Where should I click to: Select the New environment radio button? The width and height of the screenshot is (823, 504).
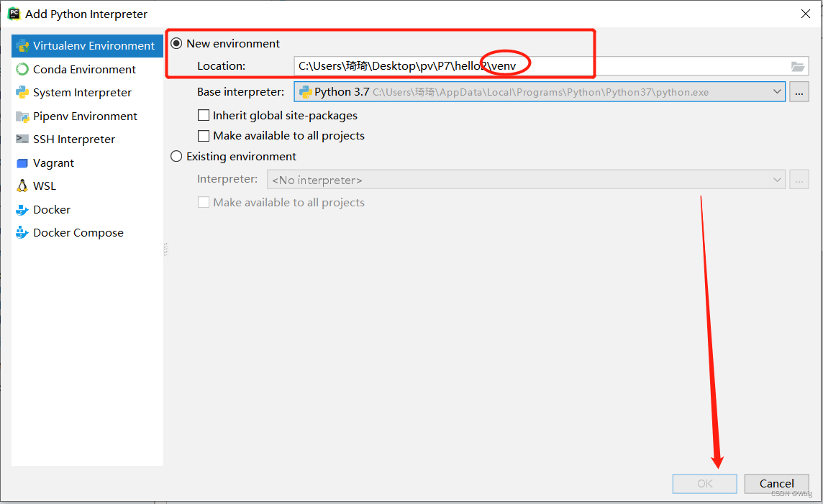click(176, 44)
